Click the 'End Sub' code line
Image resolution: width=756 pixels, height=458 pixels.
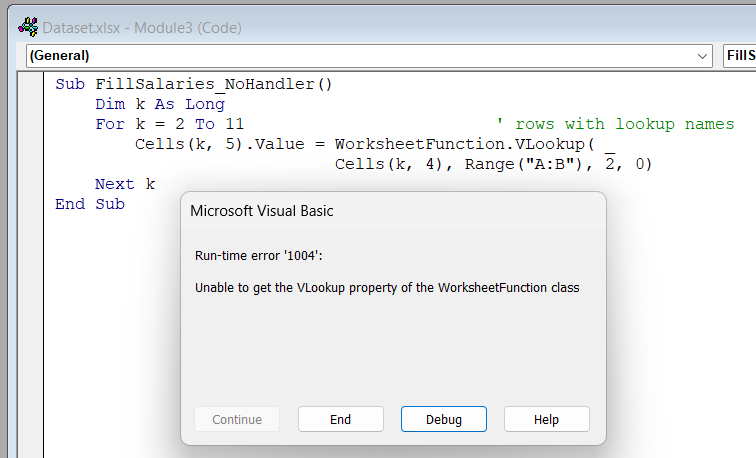[x=90, y=204]
